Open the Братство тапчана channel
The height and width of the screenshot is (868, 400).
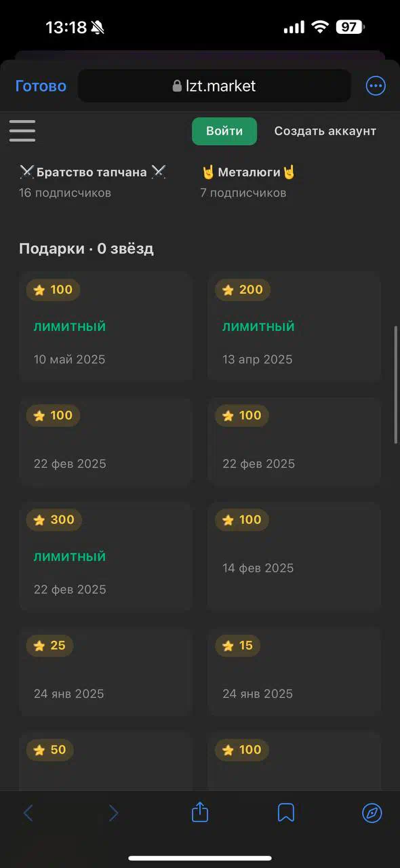click(x=93, y=181)
